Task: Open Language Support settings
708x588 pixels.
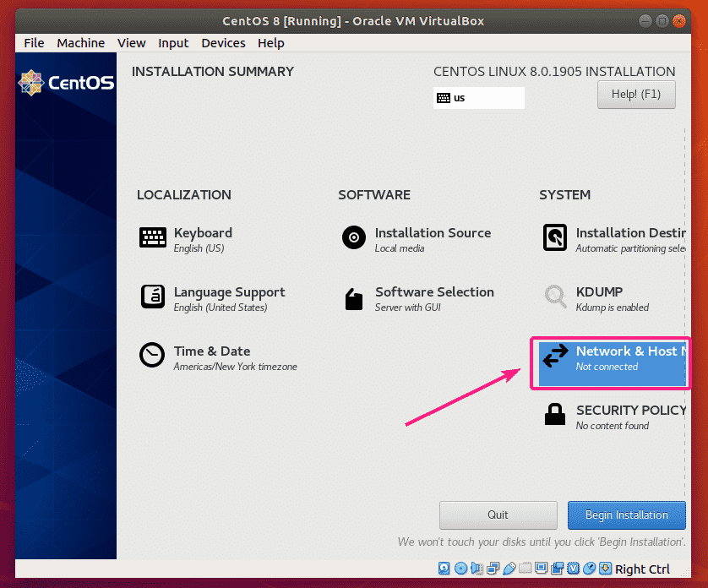Action: point(213,298)
